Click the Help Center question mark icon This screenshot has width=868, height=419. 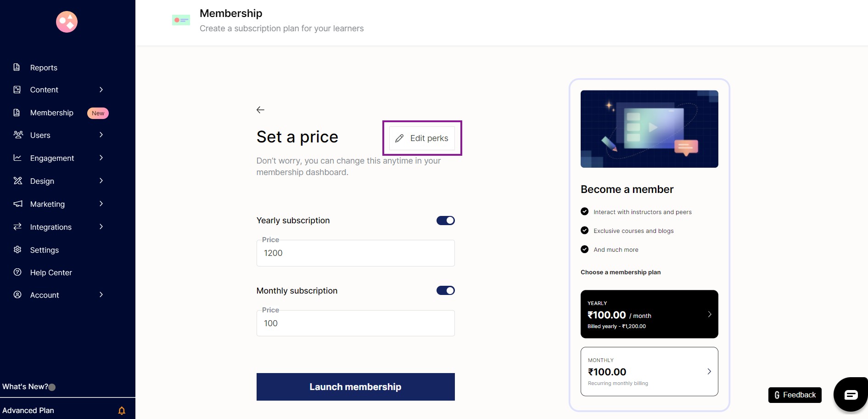pos(17,272)
